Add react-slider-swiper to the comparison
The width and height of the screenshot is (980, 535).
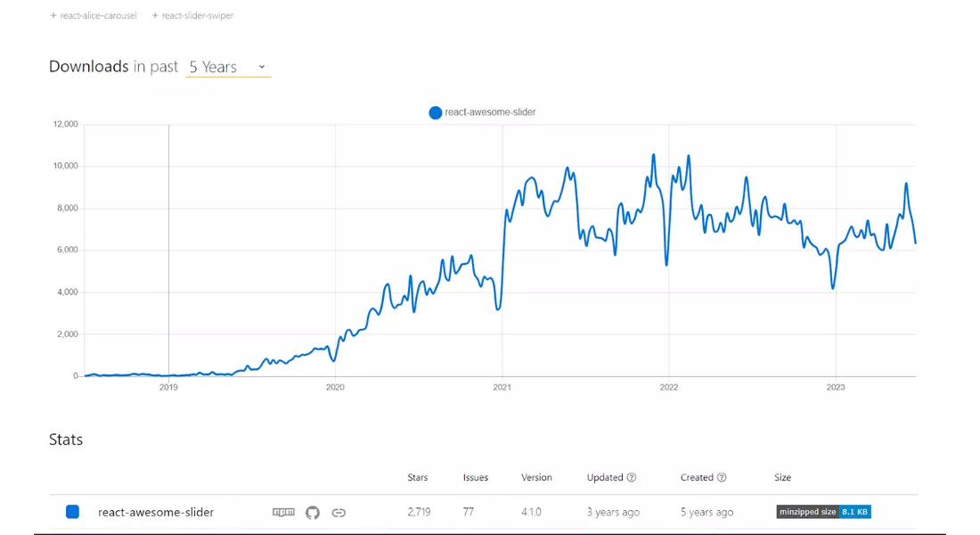coord(192,16)
